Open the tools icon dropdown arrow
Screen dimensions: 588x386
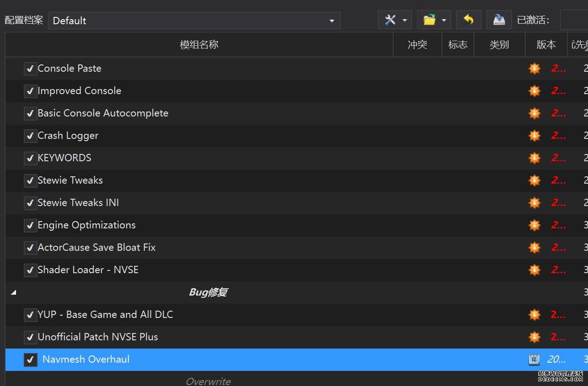point(405,21)
